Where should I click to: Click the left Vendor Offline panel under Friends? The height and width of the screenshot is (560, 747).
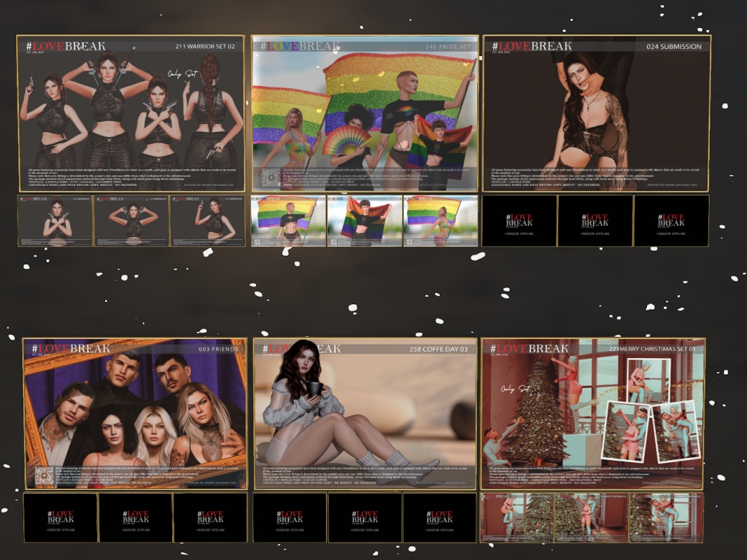coord(60,518)
